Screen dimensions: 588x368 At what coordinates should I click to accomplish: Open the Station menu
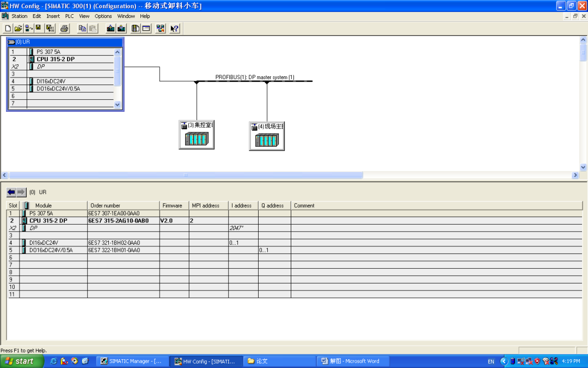(19, 16)
